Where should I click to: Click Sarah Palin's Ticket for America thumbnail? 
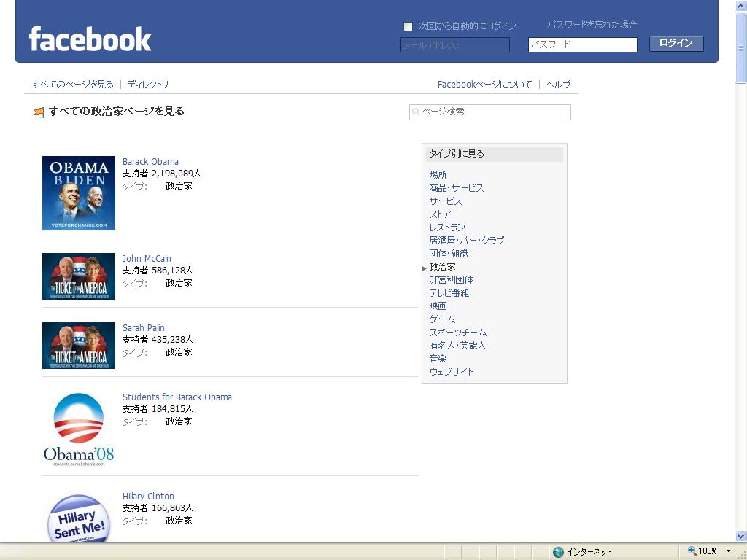point(79,345)
